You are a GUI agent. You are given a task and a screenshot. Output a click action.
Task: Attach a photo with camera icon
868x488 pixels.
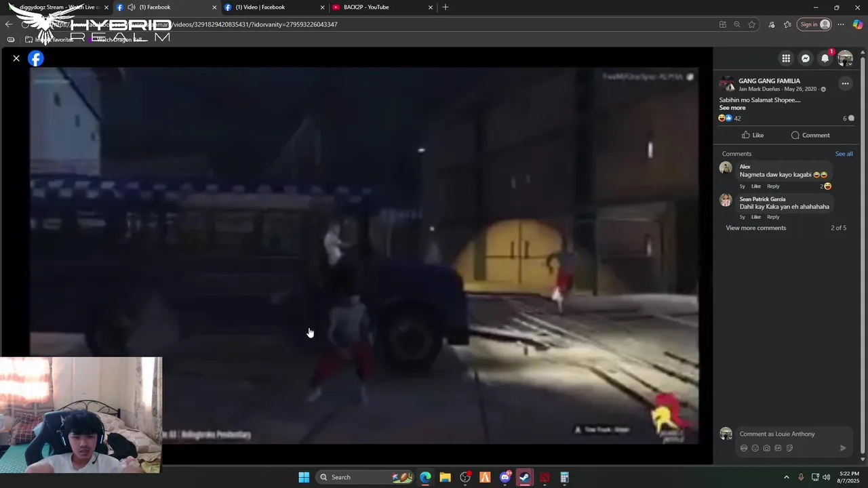point(767,448)
